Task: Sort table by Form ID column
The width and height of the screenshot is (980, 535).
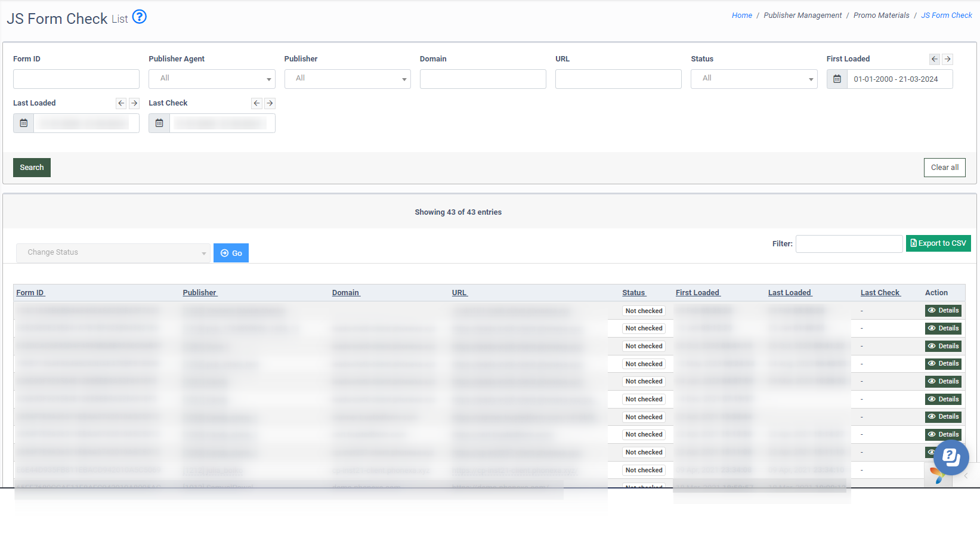Action: (30, 293)
